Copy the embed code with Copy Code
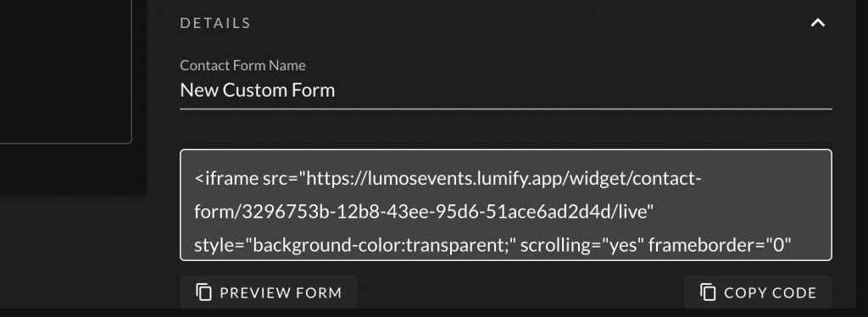This screenshot has height=317, width=868. tap(758, 292)
